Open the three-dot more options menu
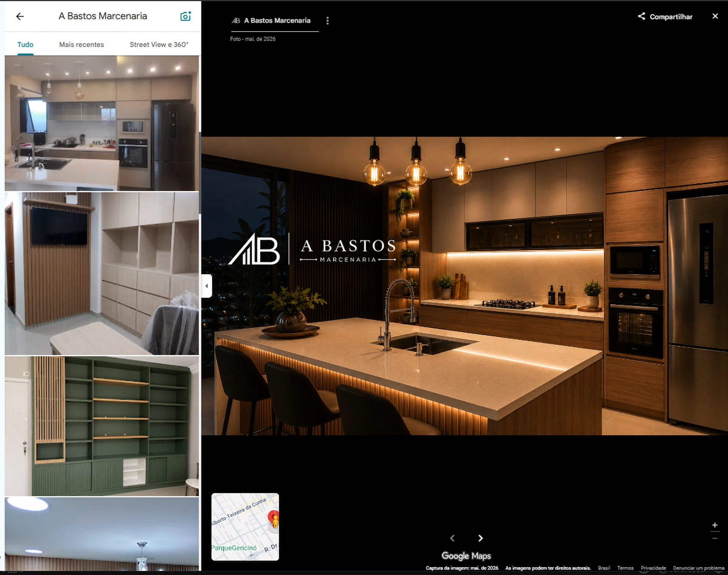Image resolution: width=728 pixels, height=575 pixels. tap(328, 21)
